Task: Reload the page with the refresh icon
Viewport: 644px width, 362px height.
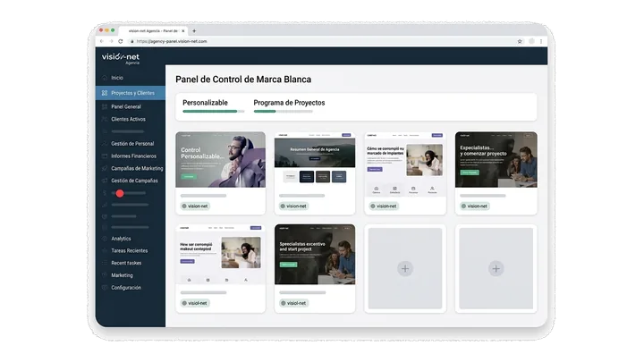Action: tap(121, 41)
